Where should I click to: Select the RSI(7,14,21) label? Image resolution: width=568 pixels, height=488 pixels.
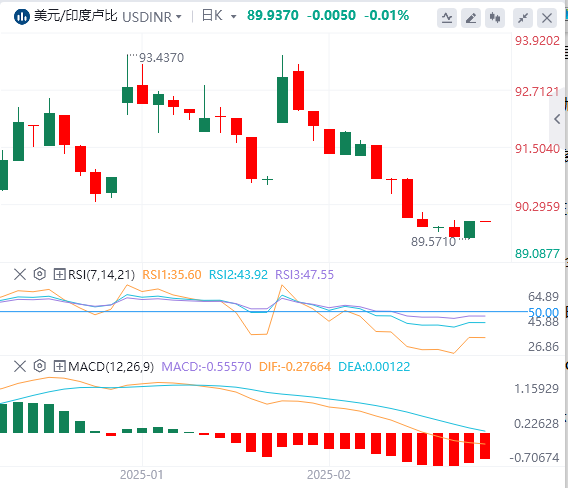[102, 275]
